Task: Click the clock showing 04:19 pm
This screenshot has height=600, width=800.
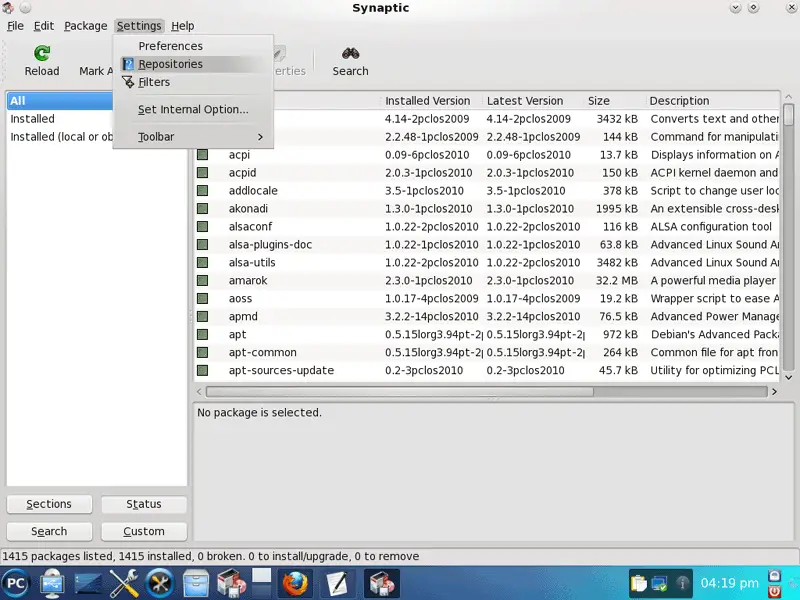Action: 729,583
